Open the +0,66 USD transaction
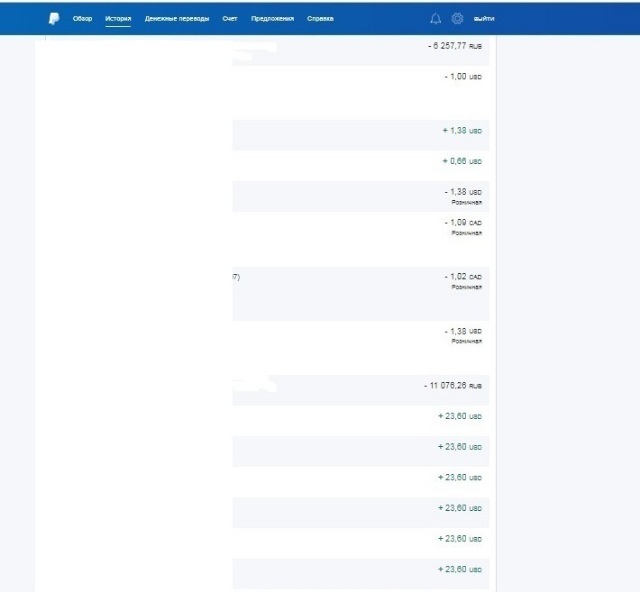Image resolution: width=640 pixels, height=592 pixels. click(462, 161)
